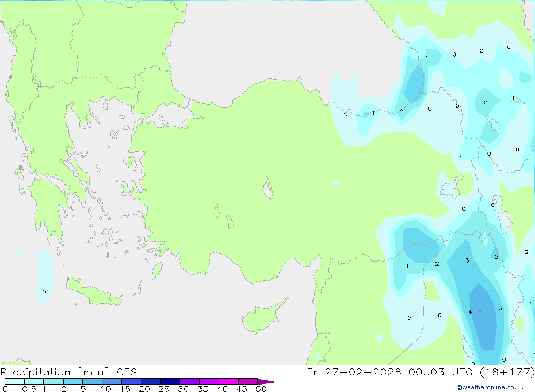Image resolution: width=535 pixels, height=392 pixels.
Task: Click the '40' legend scale label
Action: (x=223, y=389)
